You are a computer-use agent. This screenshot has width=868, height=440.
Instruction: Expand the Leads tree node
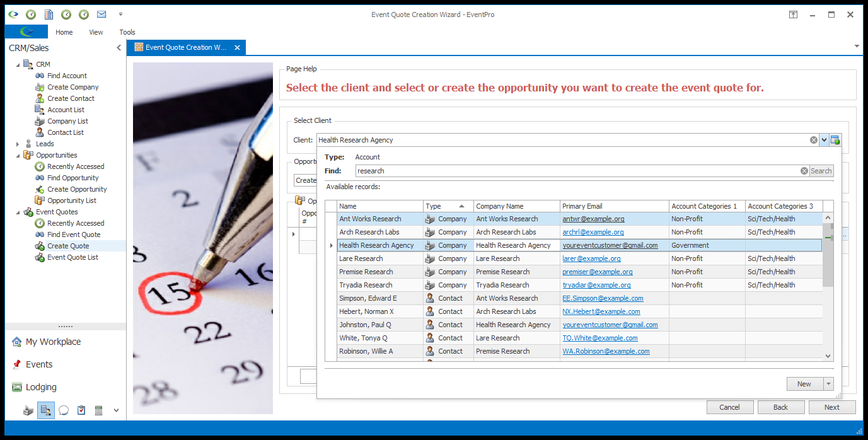tap(18, 144)
